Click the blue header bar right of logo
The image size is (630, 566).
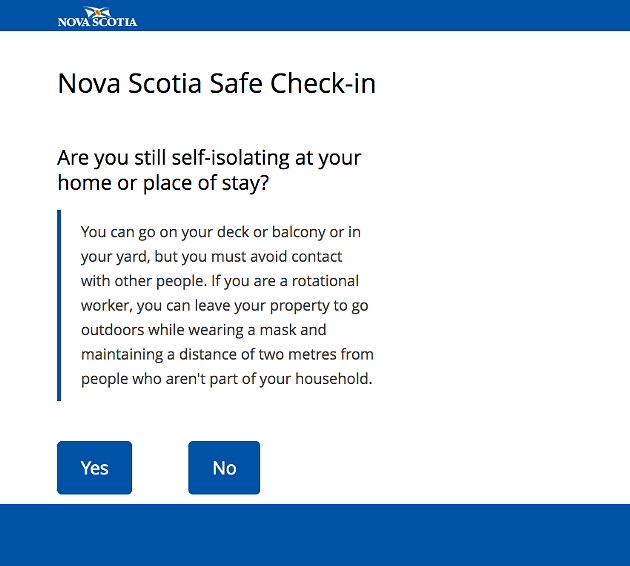point(382,15)
